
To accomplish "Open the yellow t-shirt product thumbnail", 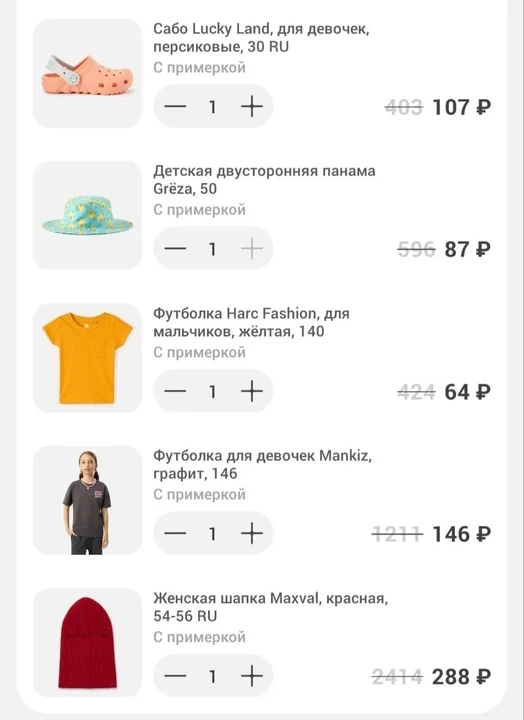I will coord(88,358).
